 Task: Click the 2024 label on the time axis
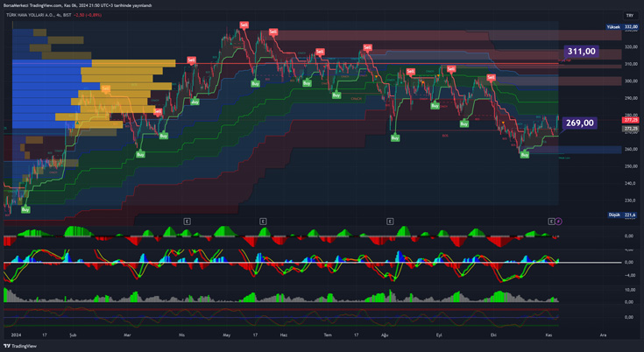16,334
